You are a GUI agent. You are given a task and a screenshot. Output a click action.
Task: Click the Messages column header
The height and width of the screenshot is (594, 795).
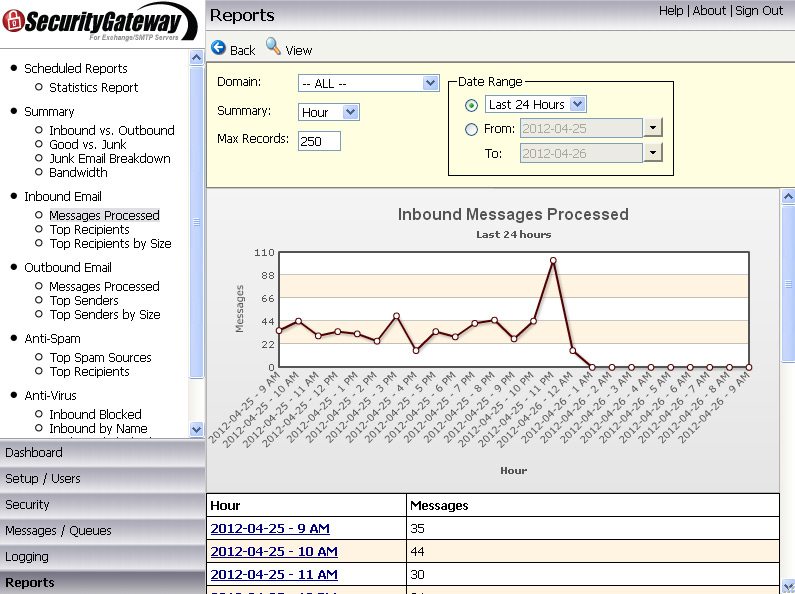pyautogui.click(x=593, y=505)
